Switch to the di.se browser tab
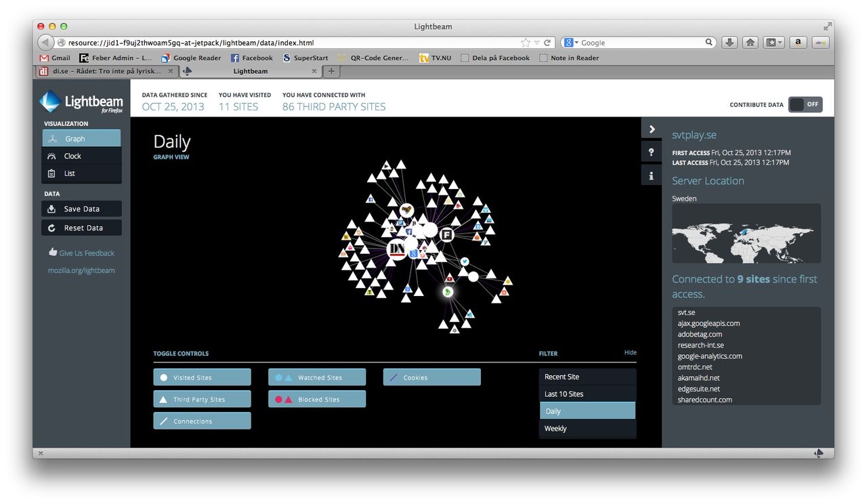Screen dimensions: 867x504 [x=107, y=71]
